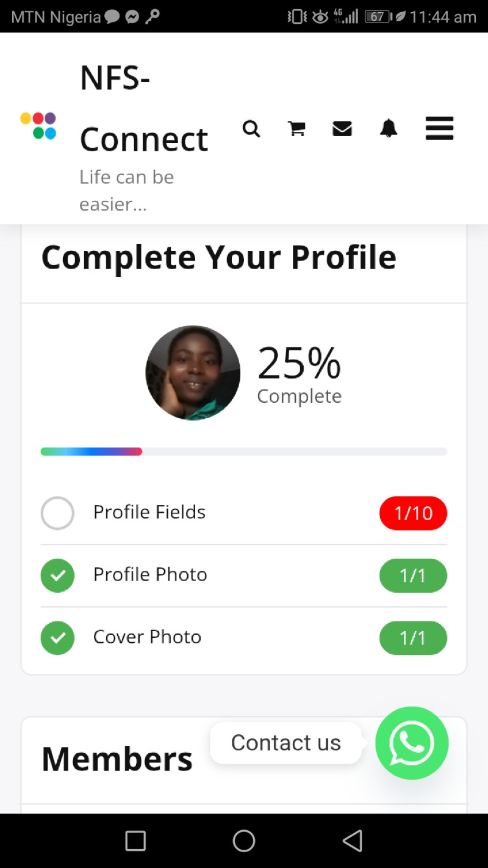Tap the Cover Photo green checkmark
Screen dimensions: 488x868
pos(57,638)
